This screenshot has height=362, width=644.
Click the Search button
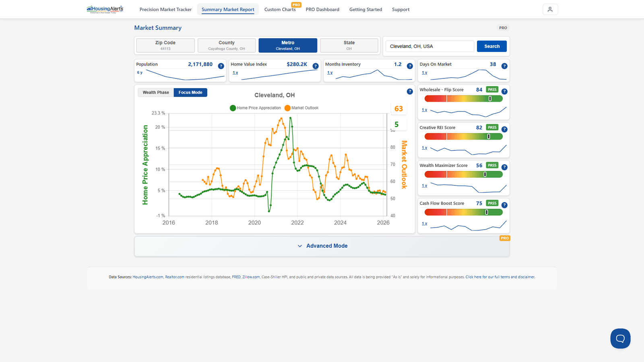point(492,46)
